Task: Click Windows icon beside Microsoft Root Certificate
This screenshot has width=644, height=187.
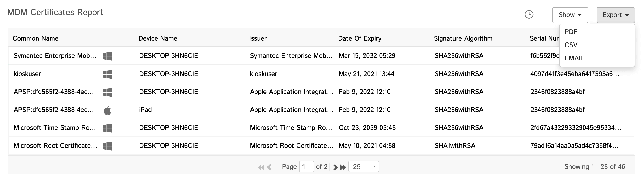Action: click(107, 146)
